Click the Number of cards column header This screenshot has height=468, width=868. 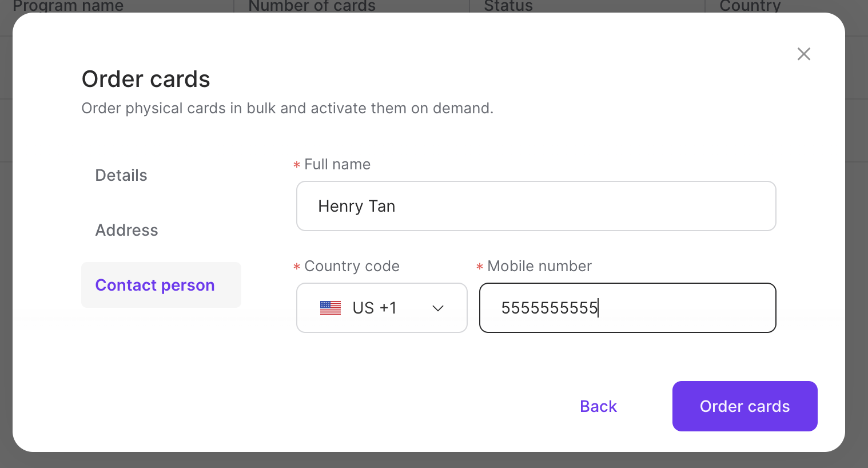pyautogui.click(x=312, y=6)
